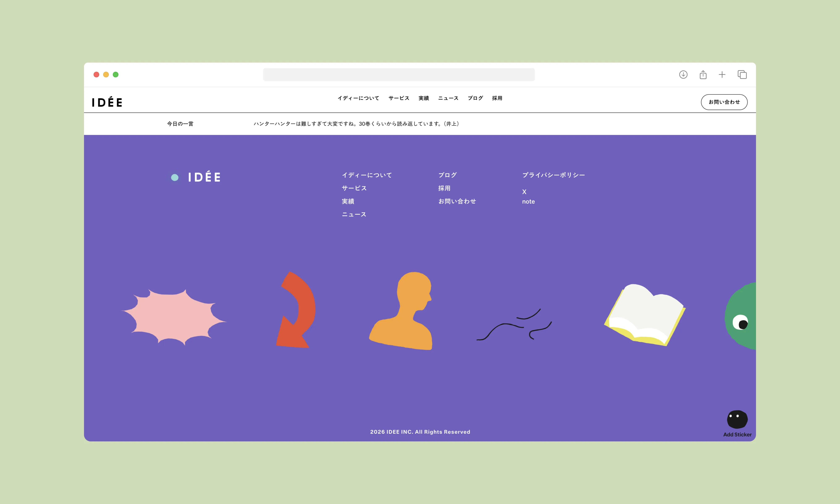
Task: Click the open book sticker
Action: point(644,315)
